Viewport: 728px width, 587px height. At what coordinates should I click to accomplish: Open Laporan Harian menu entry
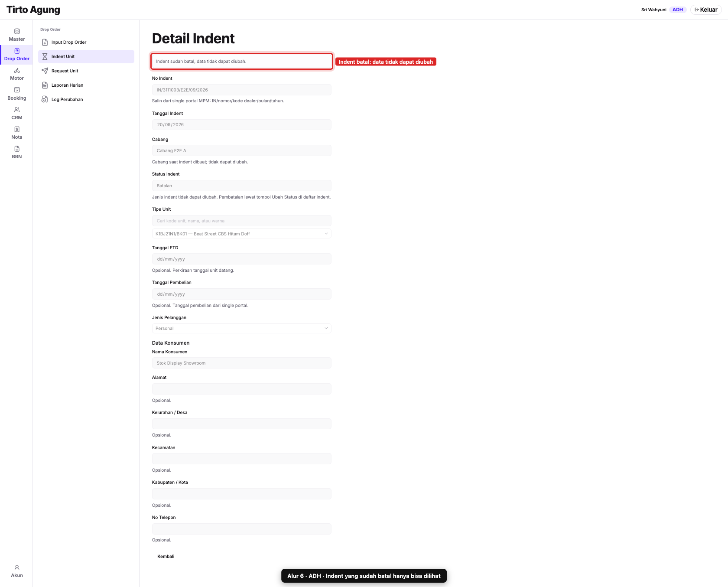tap(86, 85)
